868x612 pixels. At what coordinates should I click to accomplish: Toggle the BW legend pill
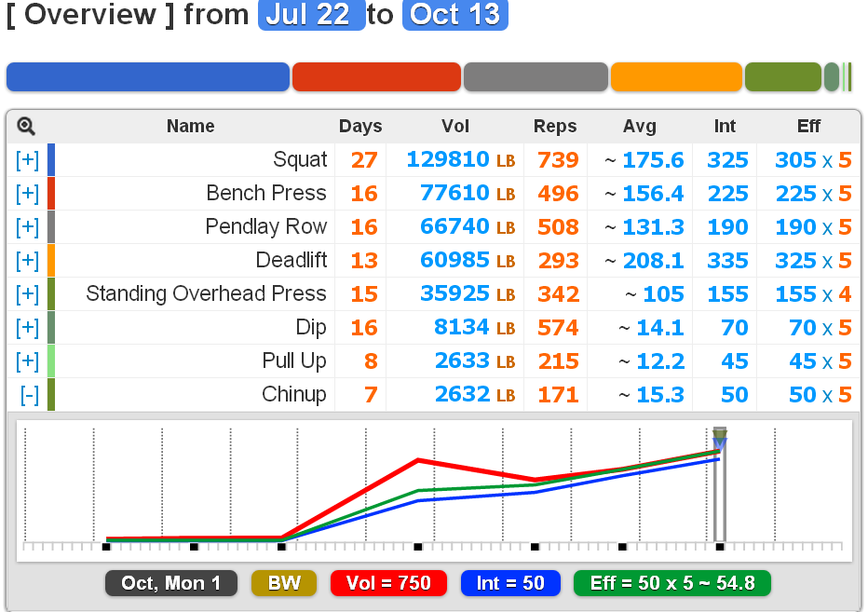click(x=283, y=583)
